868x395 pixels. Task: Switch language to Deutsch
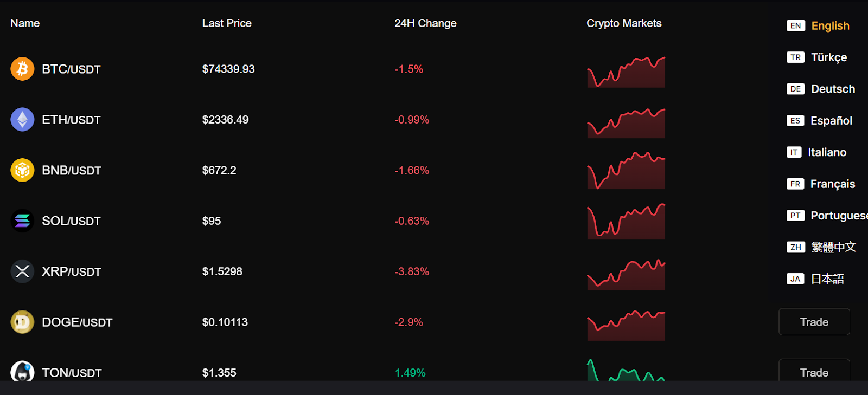coord(833,88)
